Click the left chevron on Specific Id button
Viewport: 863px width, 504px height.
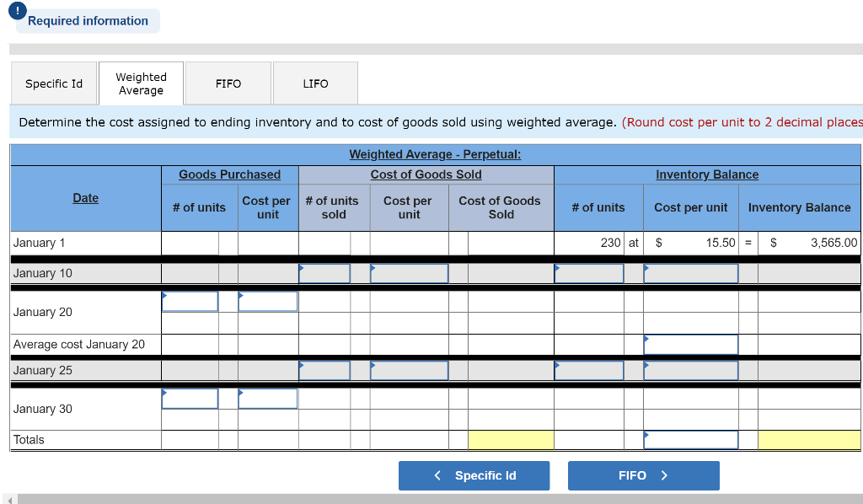pos(437,475)
